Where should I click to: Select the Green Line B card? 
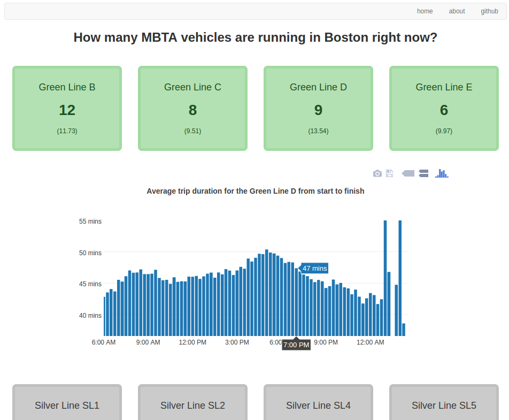pos(67,108)
